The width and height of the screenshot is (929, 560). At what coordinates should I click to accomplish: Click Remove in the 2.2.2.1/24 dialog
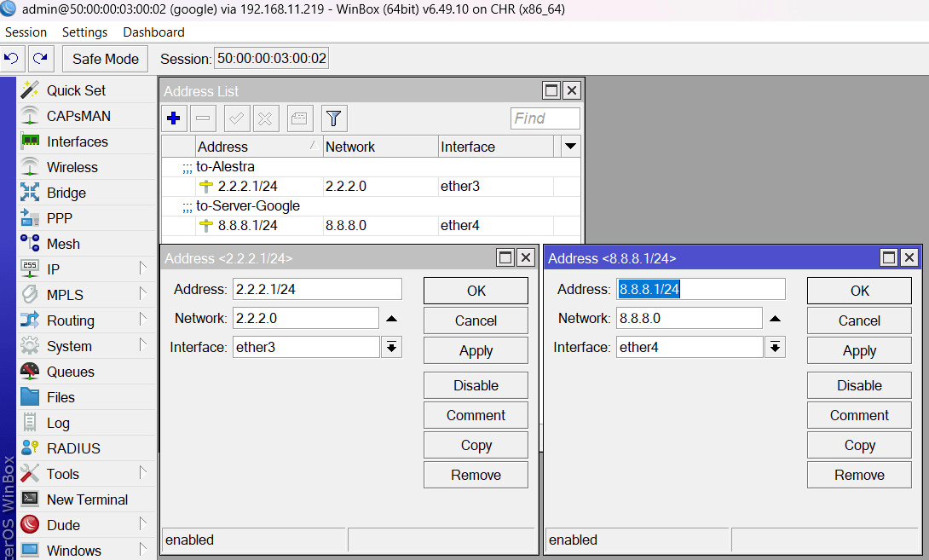(476, 475)
